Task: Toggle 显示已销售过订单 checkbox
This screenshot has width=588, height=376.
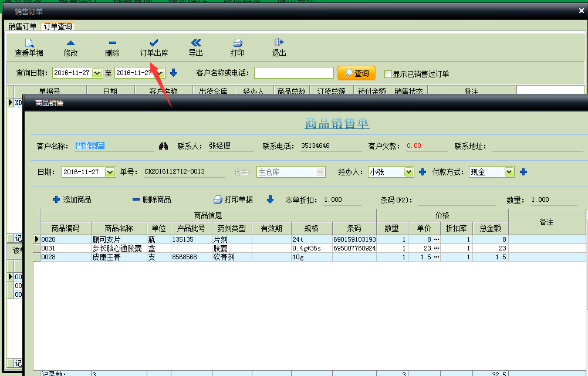Action: click(388, 74)
